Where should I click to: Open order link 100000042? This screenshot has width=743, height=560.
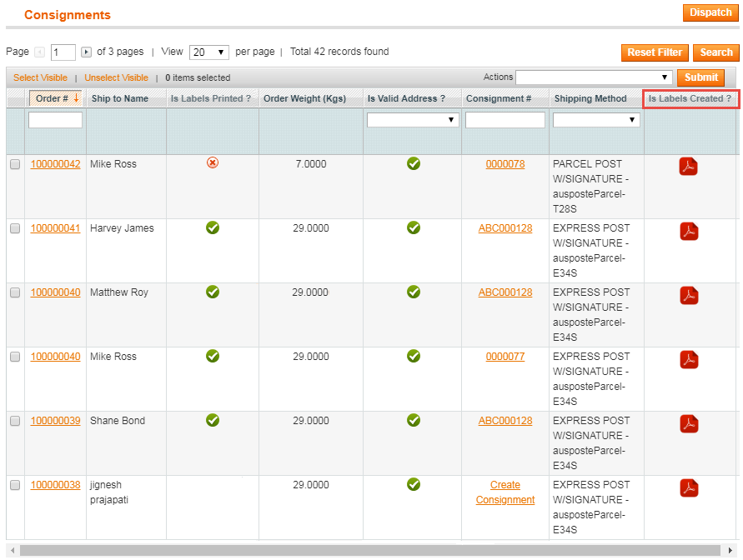55,164
